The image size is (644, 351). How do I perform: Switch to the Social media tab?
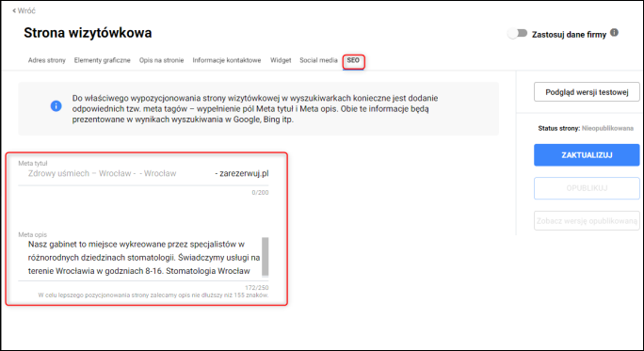[318, 60]
